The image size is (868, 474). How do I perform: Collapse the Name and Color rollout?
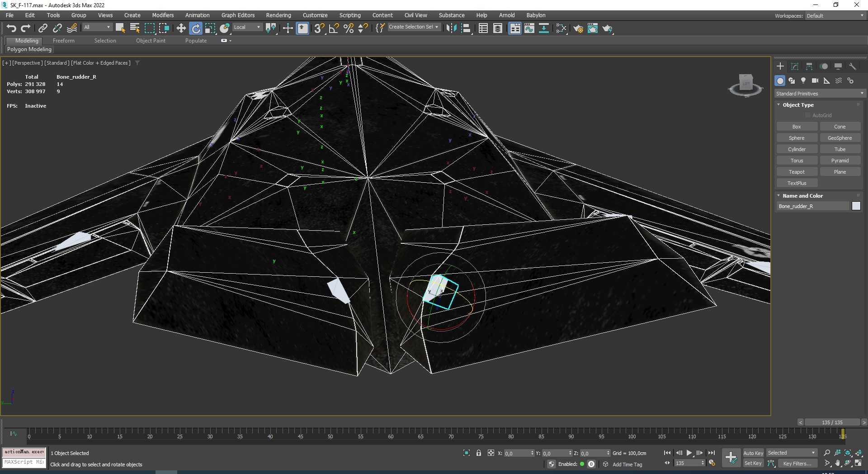(778, 196)
